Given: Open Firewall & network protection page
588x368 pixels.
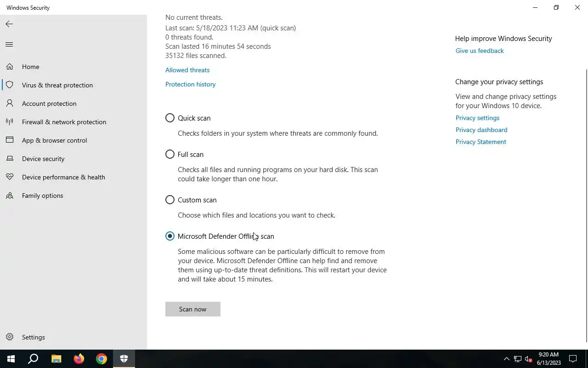Looking at the screenshot, I should coord(73,122).
